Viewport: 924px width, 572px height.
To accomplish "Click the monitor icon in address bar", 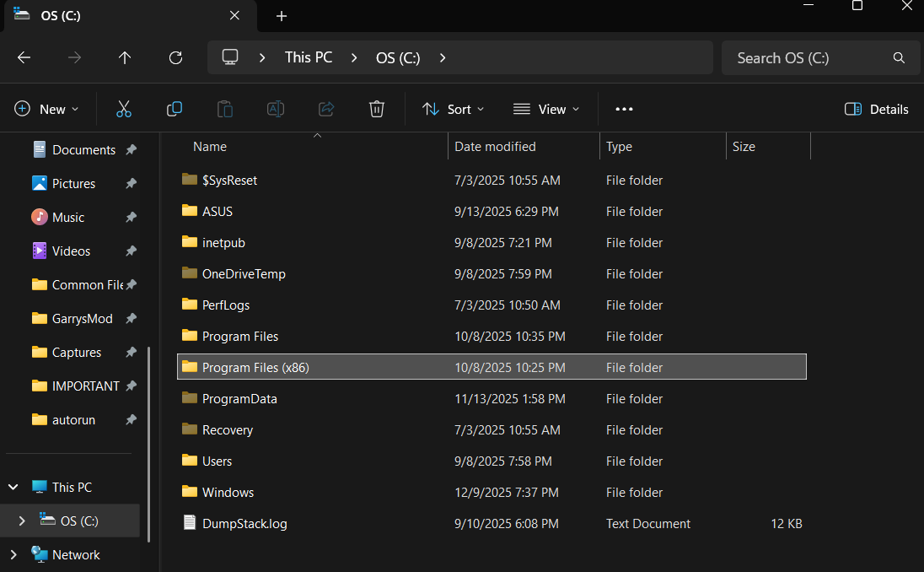I will [x=230, y=57].
